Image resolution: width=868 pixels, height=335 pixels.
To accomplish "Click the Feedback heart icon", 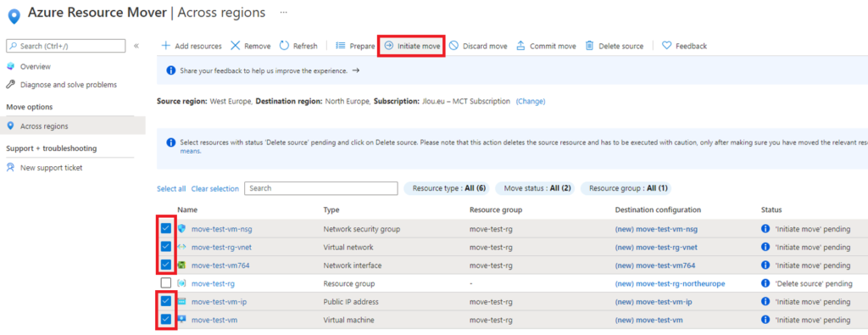I will (666, 46).
